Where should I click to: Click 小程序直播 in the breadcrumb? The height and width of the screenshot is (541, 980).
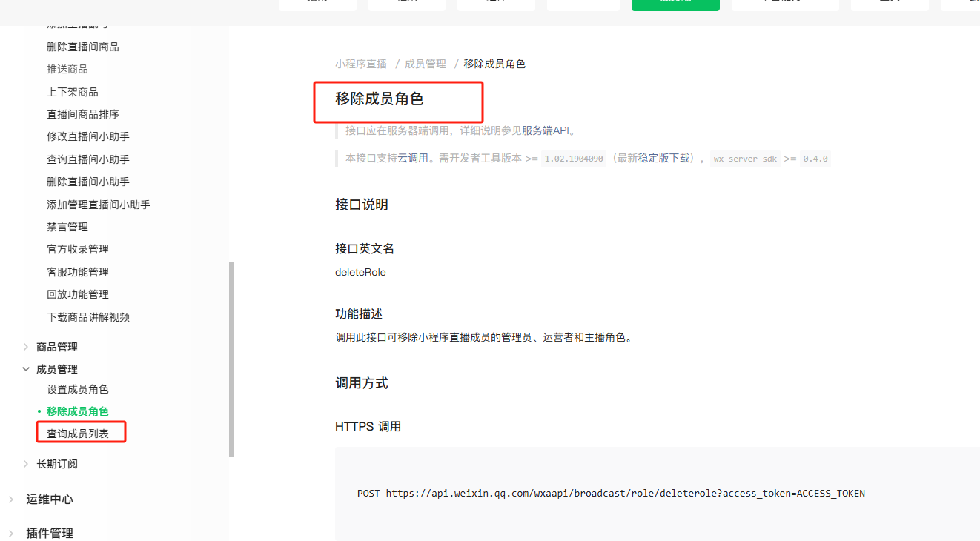point(361,64)
